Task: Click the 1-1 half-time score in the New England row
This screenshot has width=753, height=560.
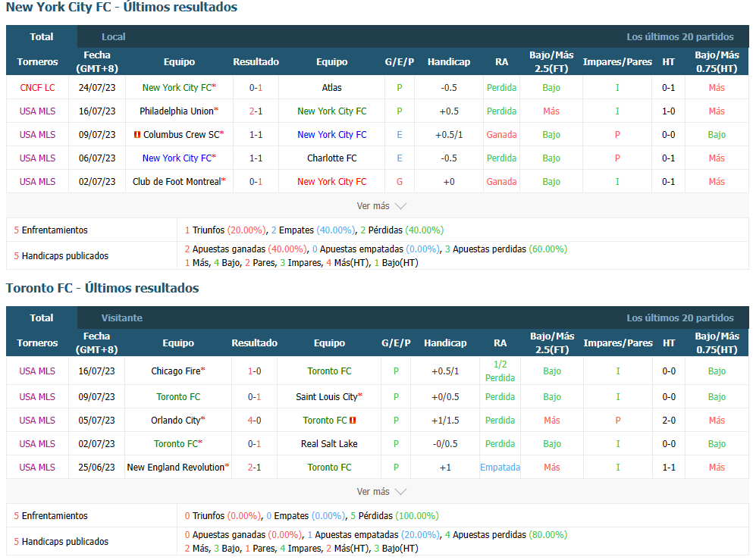Action: (x=669, y=468)
